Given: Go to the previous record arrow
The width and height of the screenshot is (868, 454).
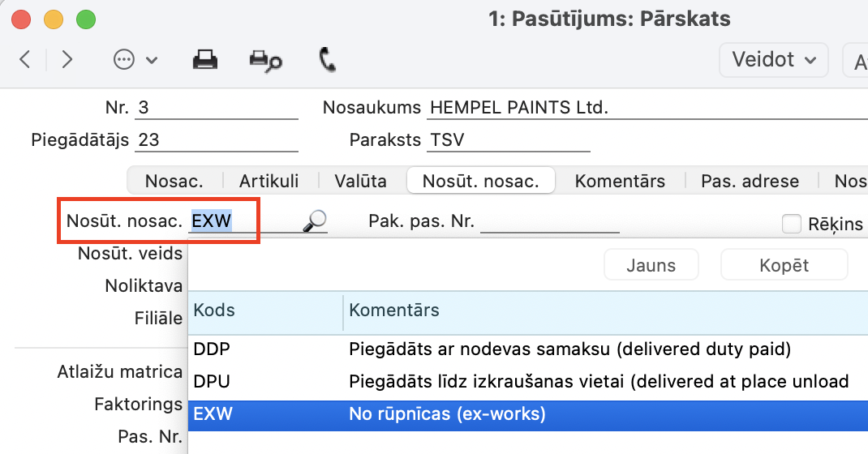Looking at the screenshot, I should click(x=25, y=59).
